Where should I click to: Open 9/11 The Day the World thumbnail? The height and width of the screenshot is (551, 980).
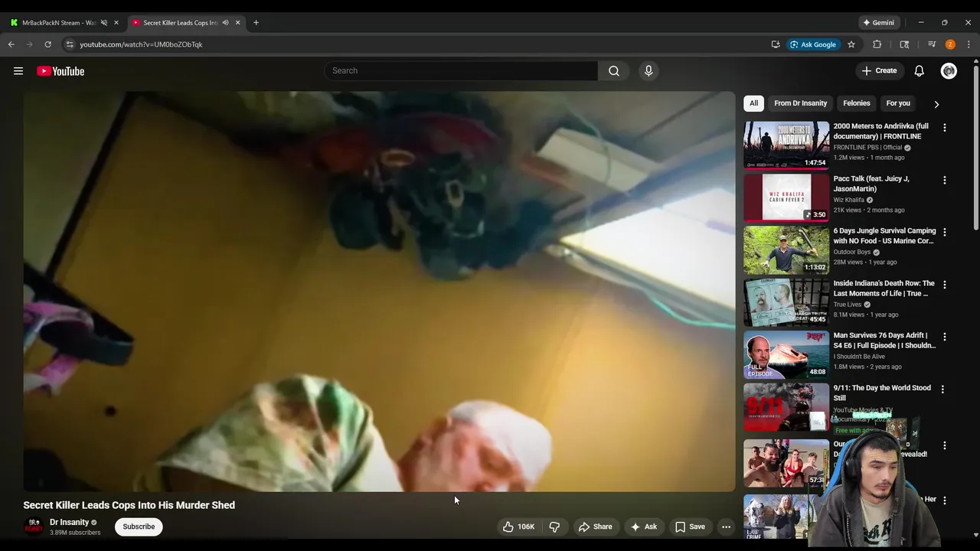pos(786,406)
